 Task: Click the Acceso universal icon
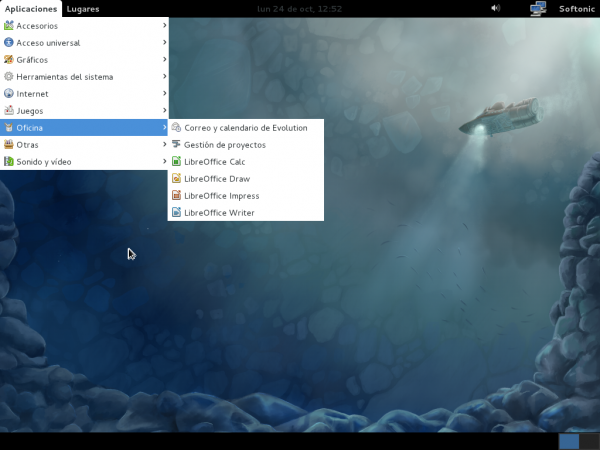[x=8, y=42]
